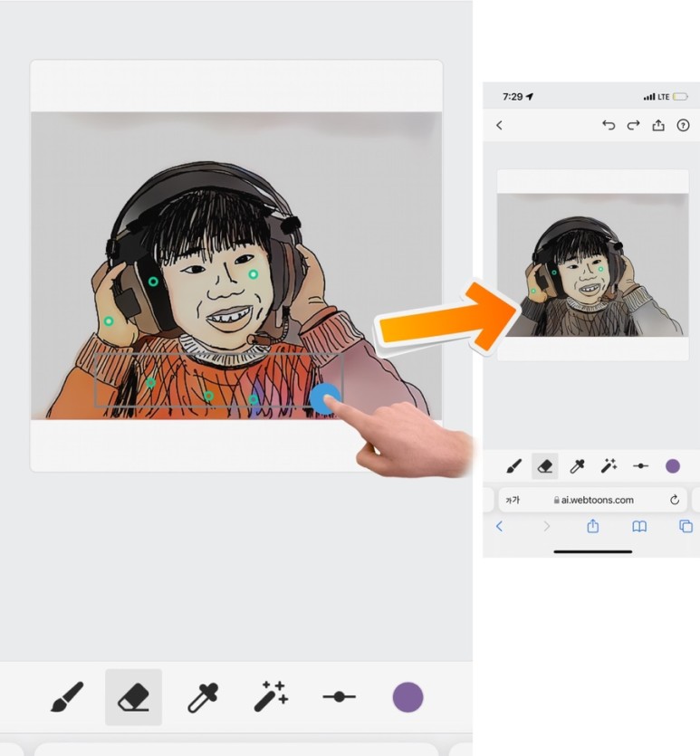Open Safari's share sheet in the bottom toolbar
Viewport: 700px width, 756px height.
click(592, 526)
